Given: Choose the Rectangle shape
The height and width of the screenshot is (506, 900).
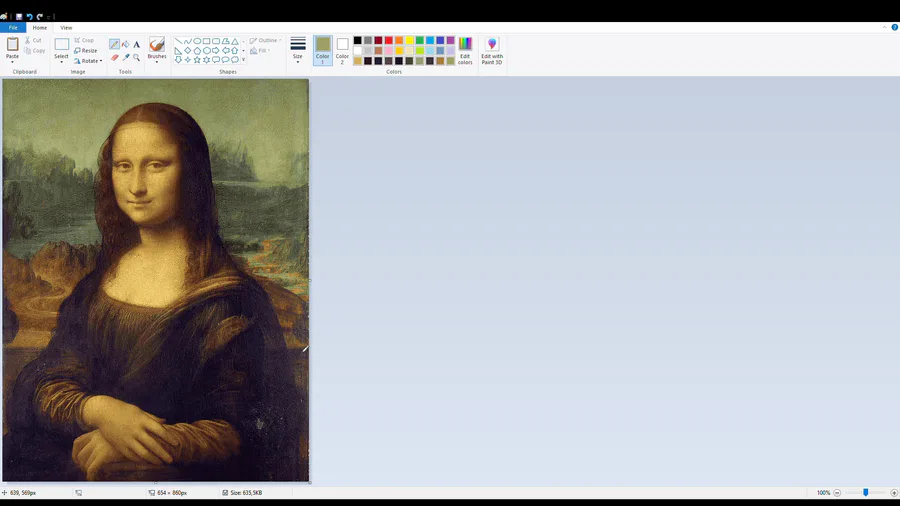Looking at the screenshot, I should 206,41.
